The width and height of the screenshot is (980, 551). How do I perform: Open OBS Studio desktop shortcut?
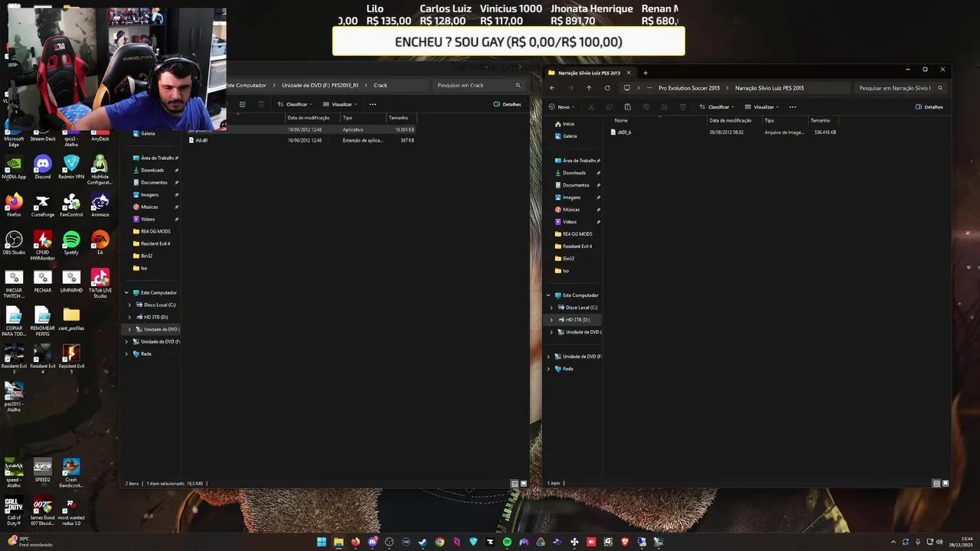pyautogui.click(x=14, y=243)
